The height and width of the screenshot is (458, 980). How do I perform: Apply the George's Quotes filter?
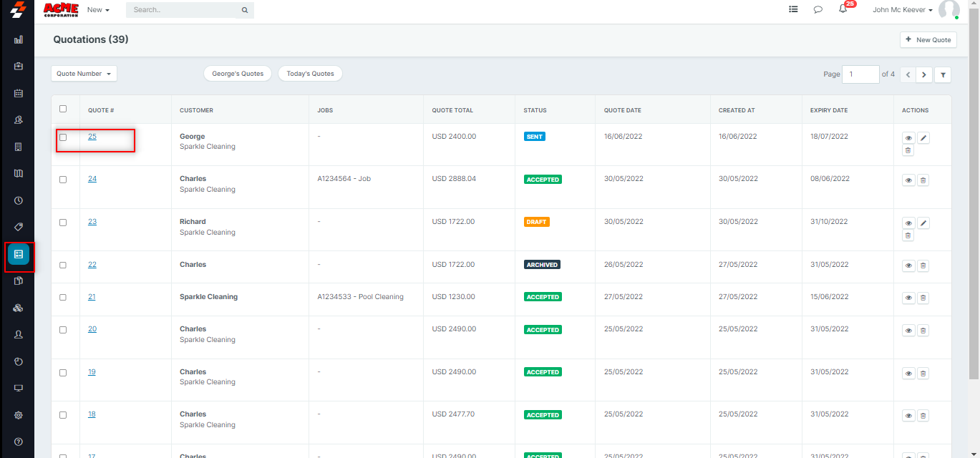click(238, 74)
